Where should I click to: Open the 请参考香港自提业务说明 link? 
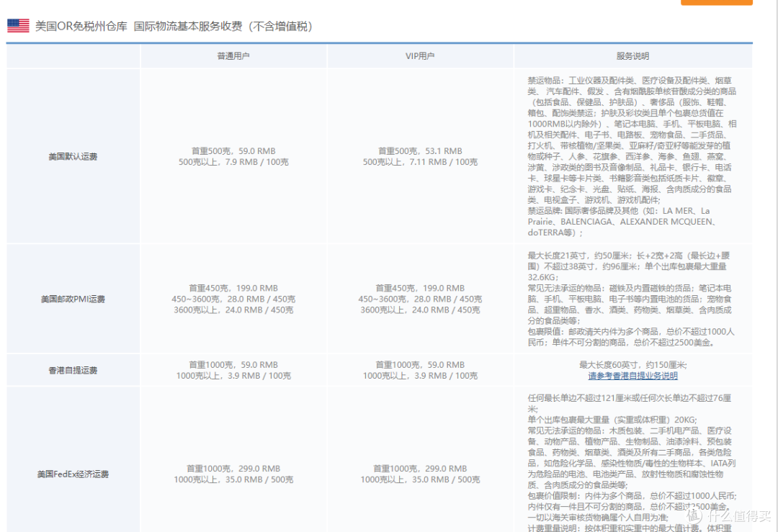[632, 376]
